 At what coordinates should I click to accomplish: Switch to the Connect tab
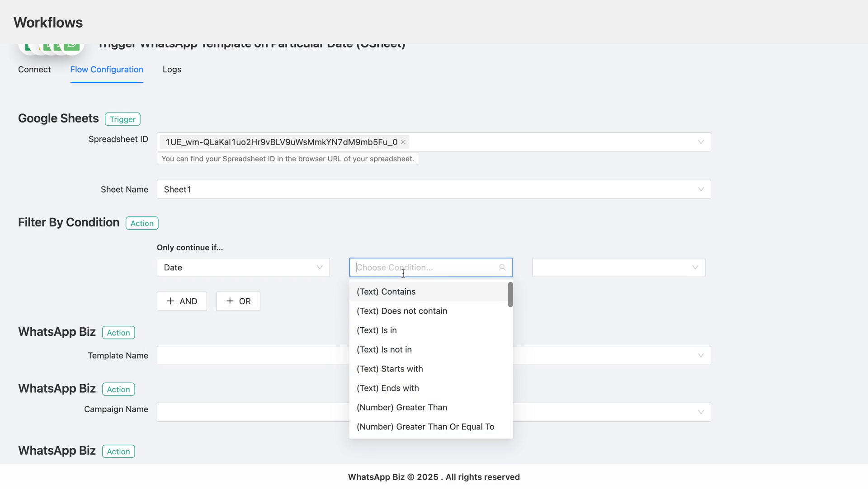(x=34, y=69)
